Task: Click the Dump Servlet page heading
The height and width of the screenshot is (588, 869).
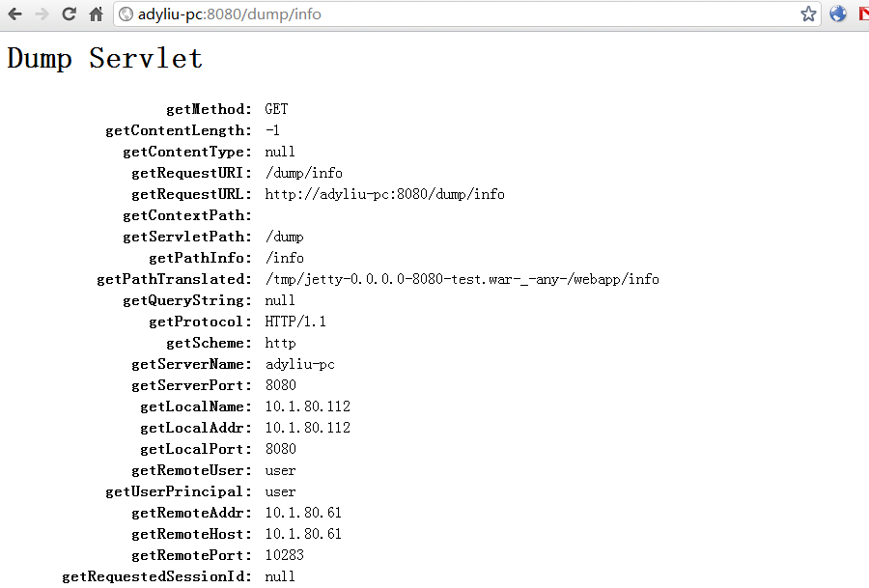Action: (103, 58)
